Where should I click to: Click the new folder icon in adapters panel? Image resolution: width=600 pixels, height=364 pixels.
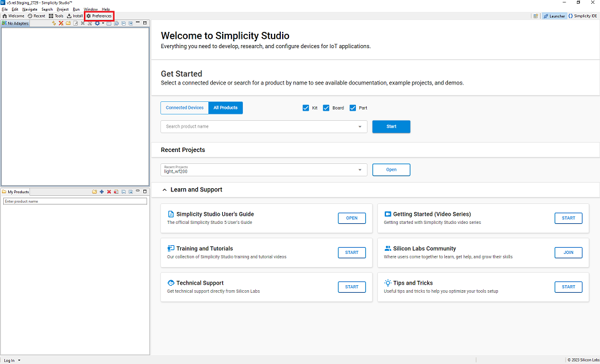(68, 23)
